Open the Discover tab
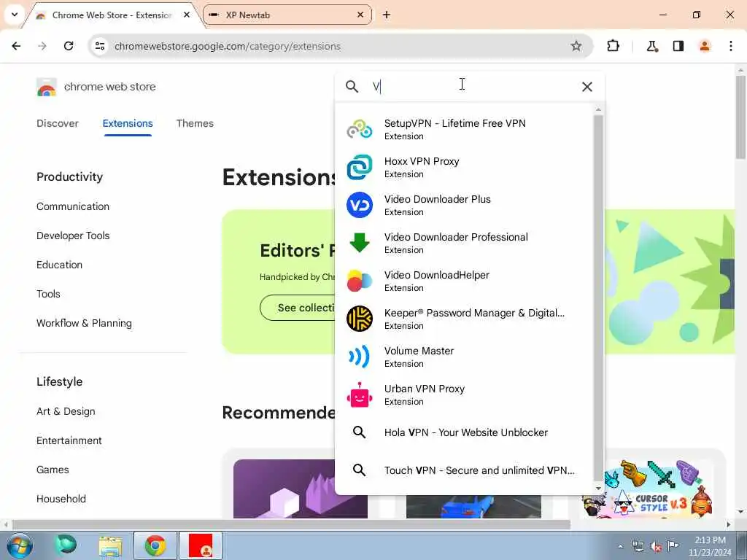 point(58,123)
